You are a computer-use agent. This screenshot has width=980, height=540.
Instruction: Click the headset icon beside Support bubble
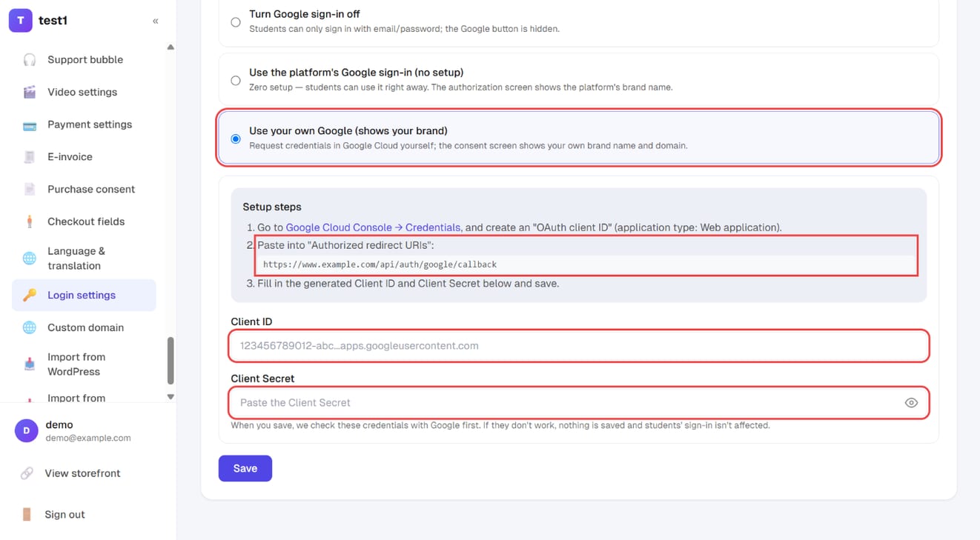(x=30, y=60)
